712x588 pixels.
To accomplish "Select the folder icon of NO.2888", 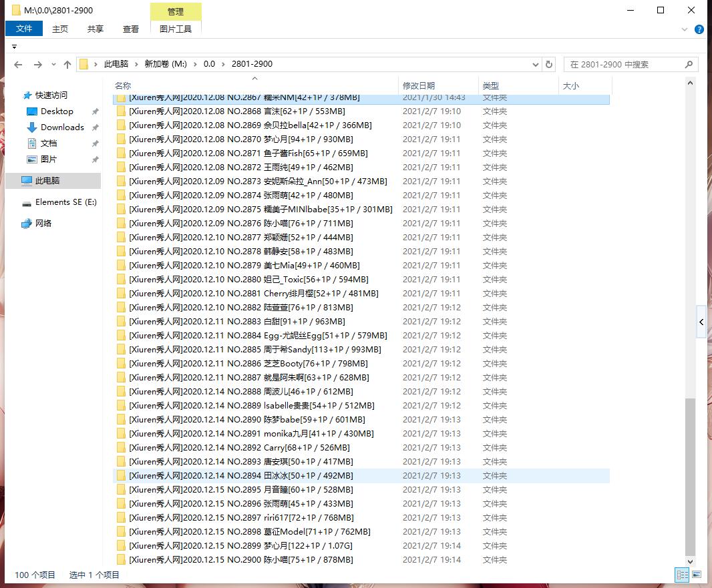I will pyautogui.click(x=121, y=392).
